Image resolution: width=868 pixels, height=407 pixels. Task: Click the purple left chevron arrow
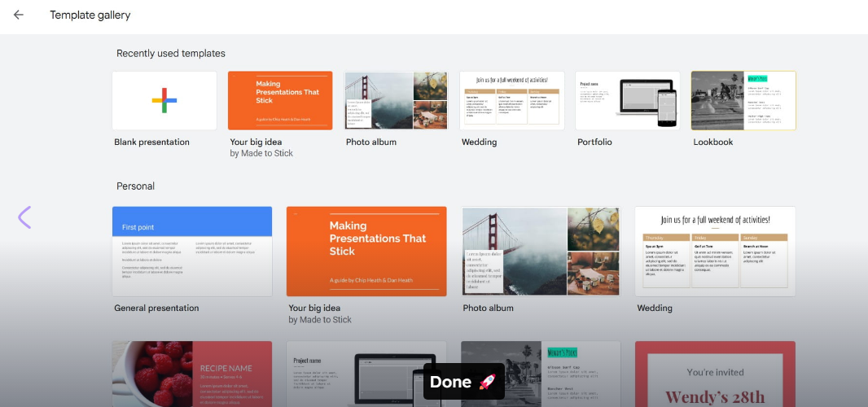24,217
